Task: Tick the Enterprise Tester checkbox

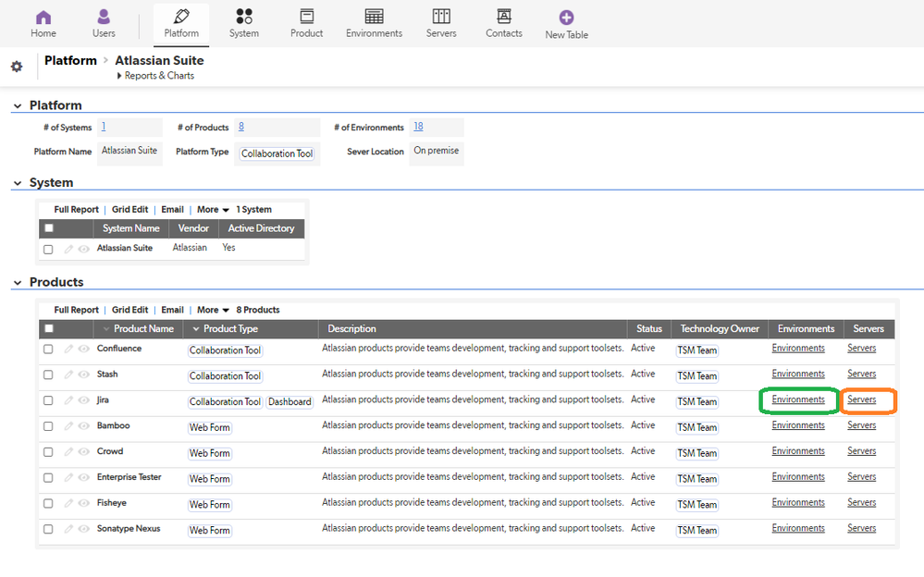Action: (x=48, y=477)
